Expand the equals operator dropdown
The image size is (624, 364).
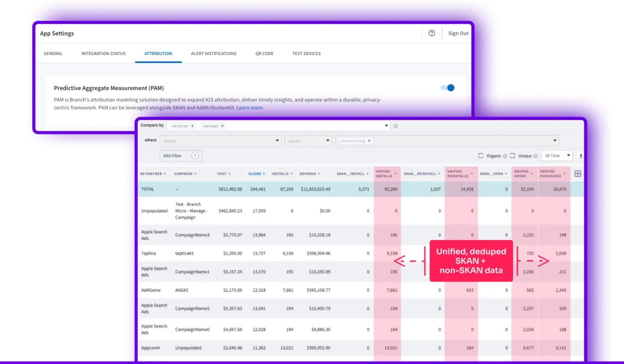tap(308, 141)
